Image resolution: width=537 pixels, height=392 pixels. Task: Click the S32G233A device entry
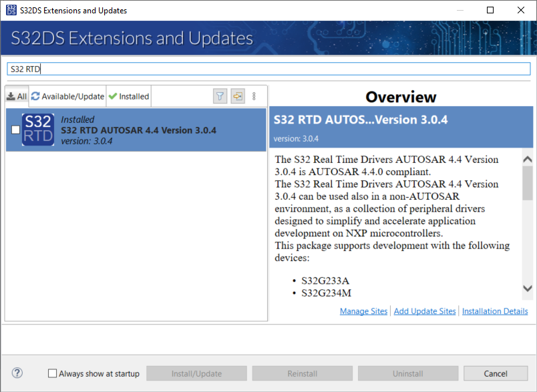[x=325, y=280]
